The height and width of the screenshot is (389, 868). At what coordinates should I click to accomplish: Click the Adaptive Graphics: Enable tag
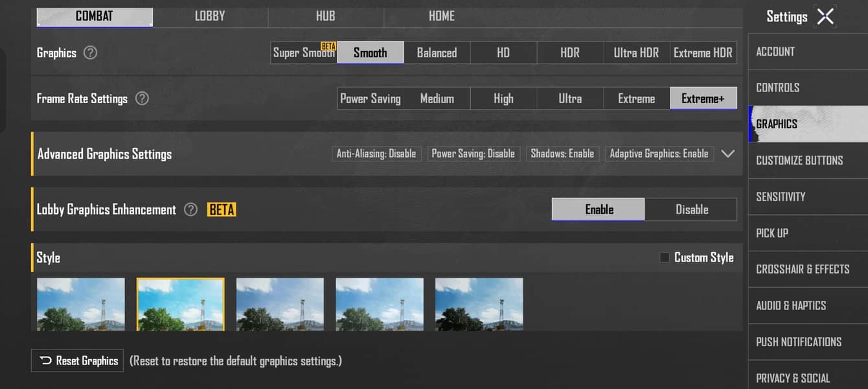[x=659, y=154]
